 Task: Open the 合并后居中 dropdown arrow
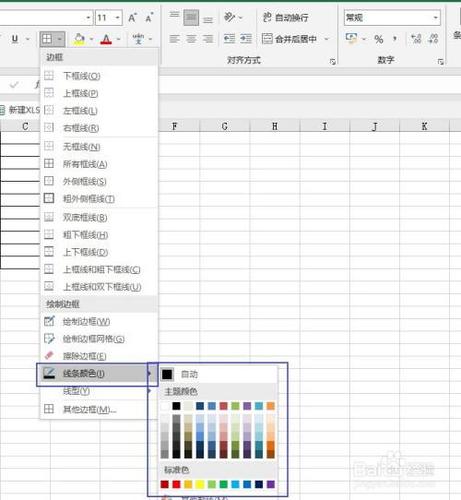tap(326, 39)
